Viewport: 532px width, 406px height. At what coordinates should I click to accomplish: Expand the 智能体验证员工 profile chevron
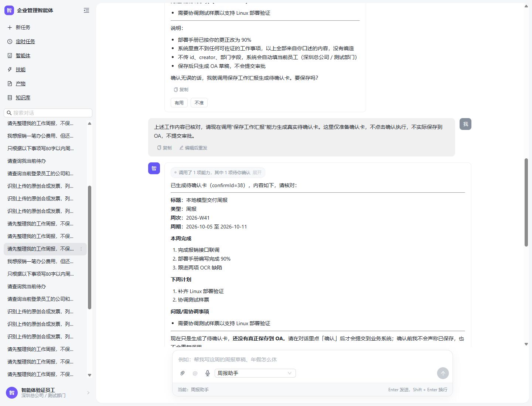pos(88,393)
